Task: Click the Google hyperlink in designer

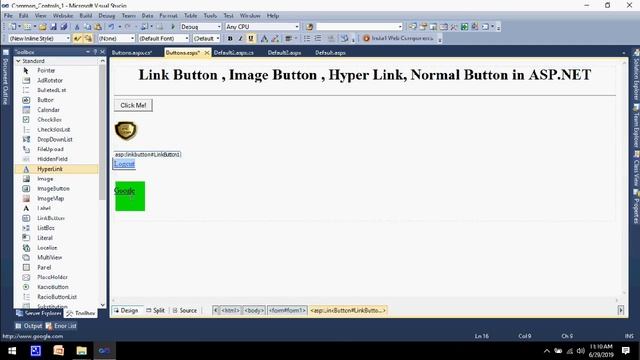Action: [x=124, y=191]
